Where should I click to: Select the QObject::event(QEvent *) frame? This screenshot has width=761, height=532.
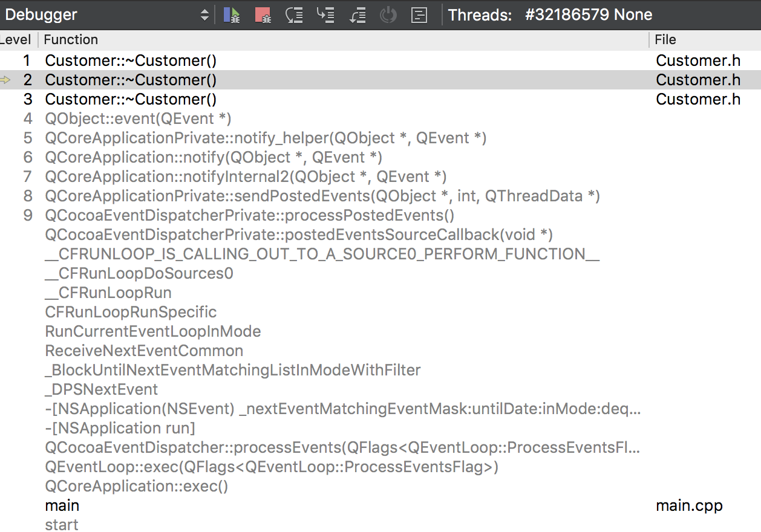pos(138,118)
